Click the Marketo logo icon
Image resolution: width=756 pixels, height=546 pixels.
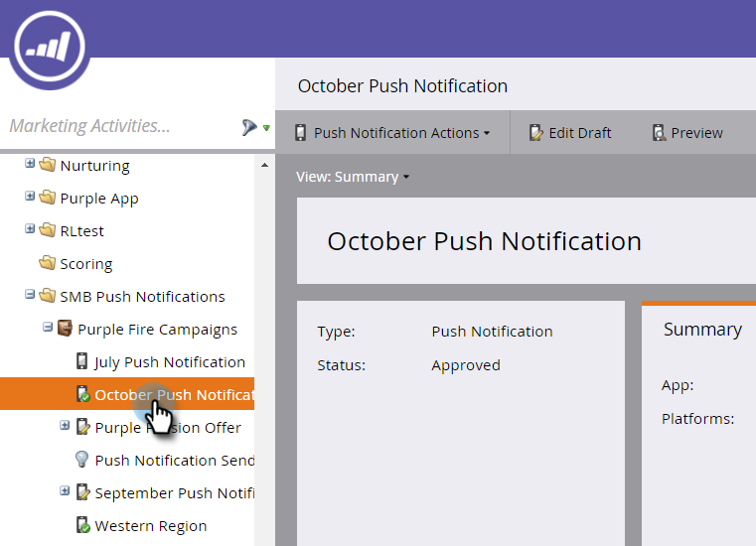point(50,47)
